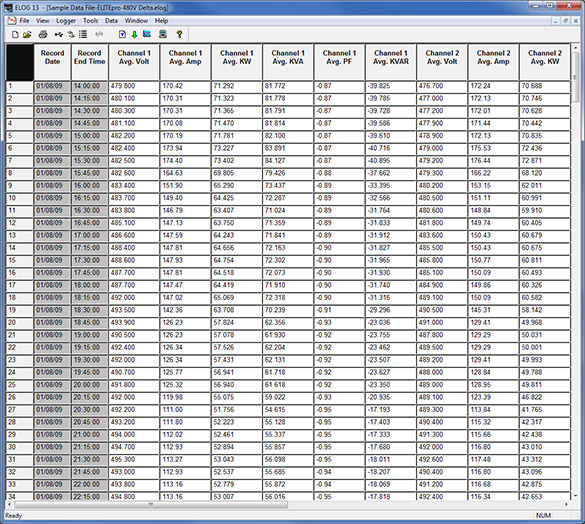Click the vertical scrollbar down arrow
Image resolution: width=585 pixels, height=524 pixels.
click(575, 496)
